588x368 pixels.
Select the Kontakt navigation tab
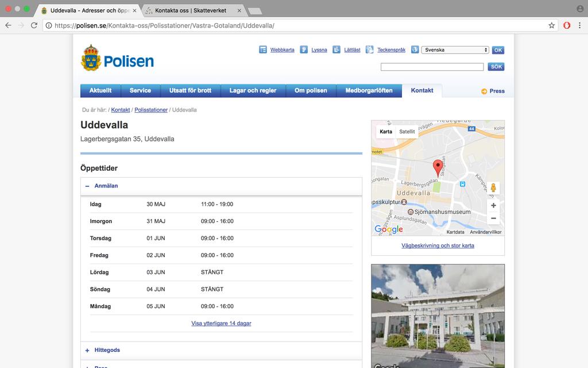pos(422,90)
